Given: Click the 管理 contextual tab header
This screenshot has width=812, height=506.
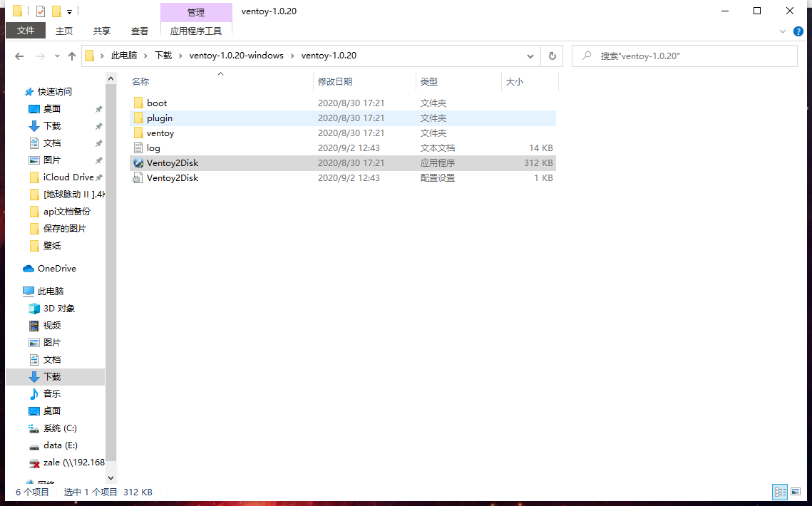Looking at the screenshot, I should click(196, 12).
